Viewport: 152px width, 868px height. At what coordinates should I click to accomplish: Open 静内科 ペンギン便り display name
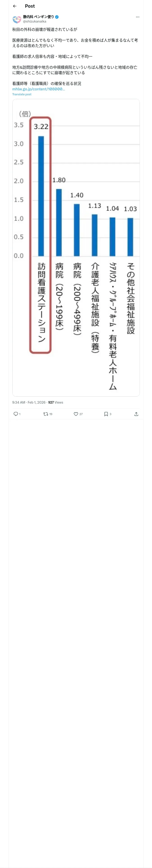[39, 17]
